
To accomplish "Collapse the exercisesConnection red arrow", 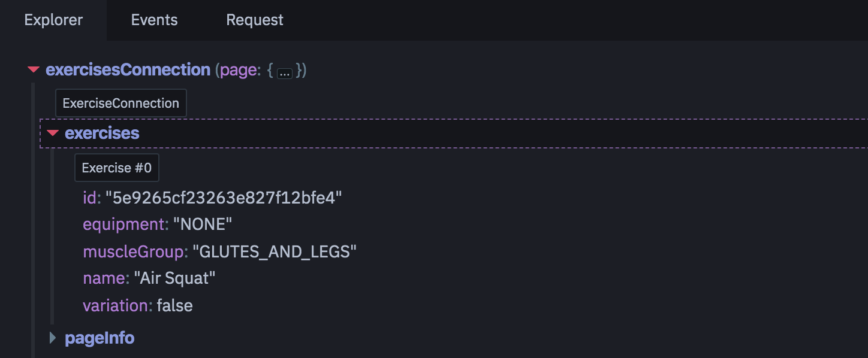I will tap(34, 70).
